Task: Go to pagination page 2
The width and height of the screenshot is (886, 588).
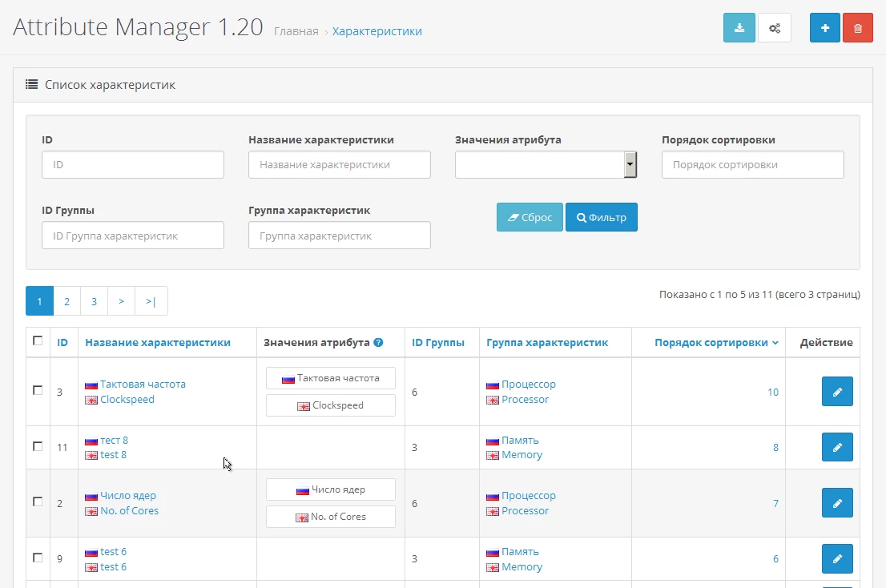Action: pyautogui.click(x=66, y=301)
